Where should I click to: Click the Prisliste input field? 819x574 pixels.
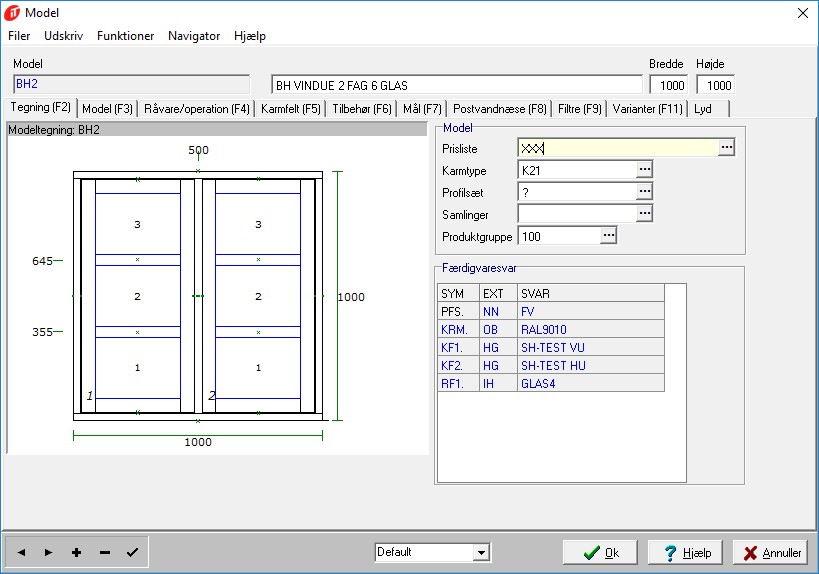(618, 148)
